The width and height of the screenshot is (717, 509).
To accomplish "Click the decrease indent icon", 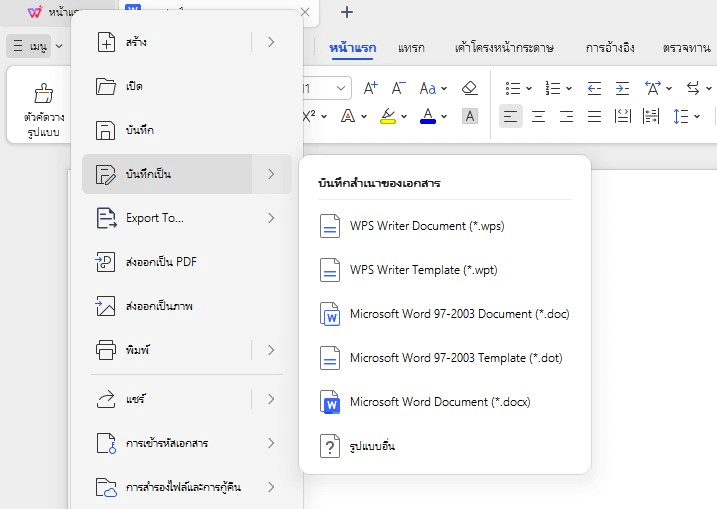I will click(594, 88).
